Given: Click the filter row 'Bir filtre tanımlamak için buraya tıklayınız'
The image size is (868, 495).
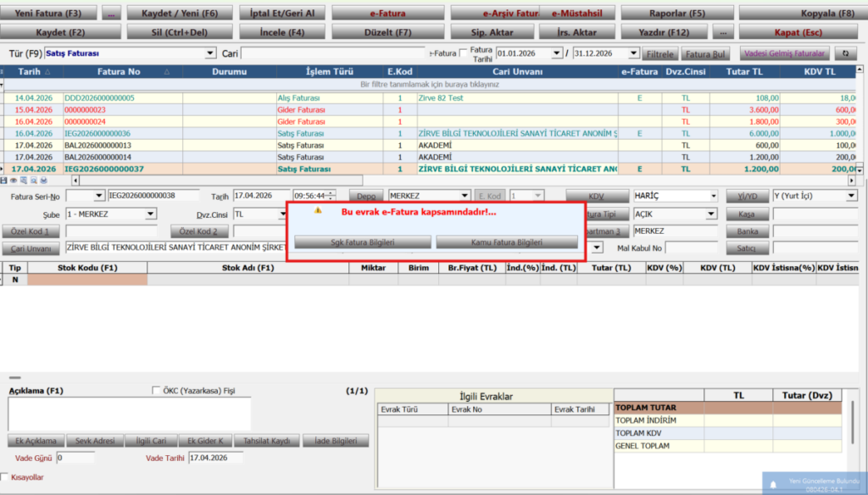Looking at the screenshot, I should [x=429, y=84].
